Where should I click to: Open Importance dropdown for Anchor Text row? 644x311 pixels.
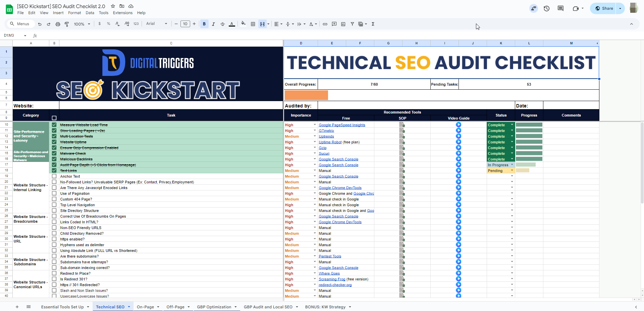coord(315,176)
